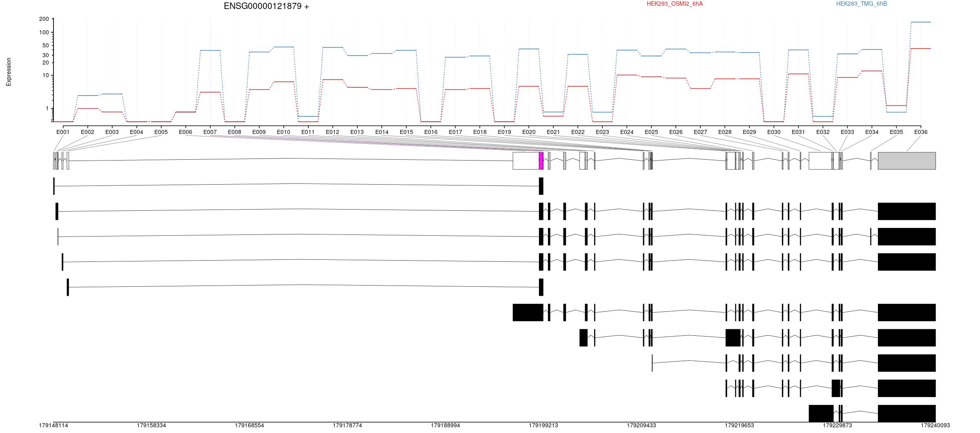
Task: Click exon label E022
Action: tap(578, 132)
